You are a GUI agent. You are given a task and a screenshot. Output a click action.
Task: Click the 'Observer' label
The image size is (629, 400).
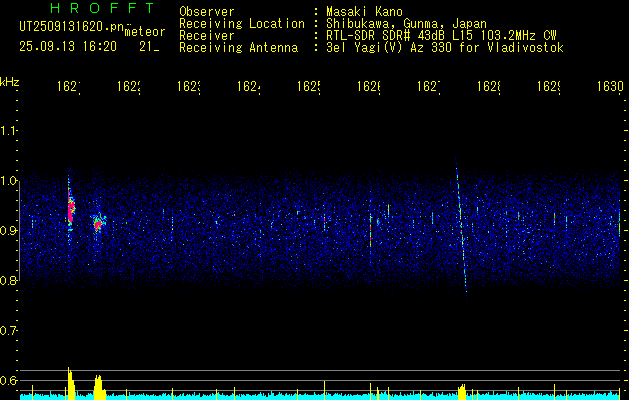pyautogui.click(x=207, y=12)
